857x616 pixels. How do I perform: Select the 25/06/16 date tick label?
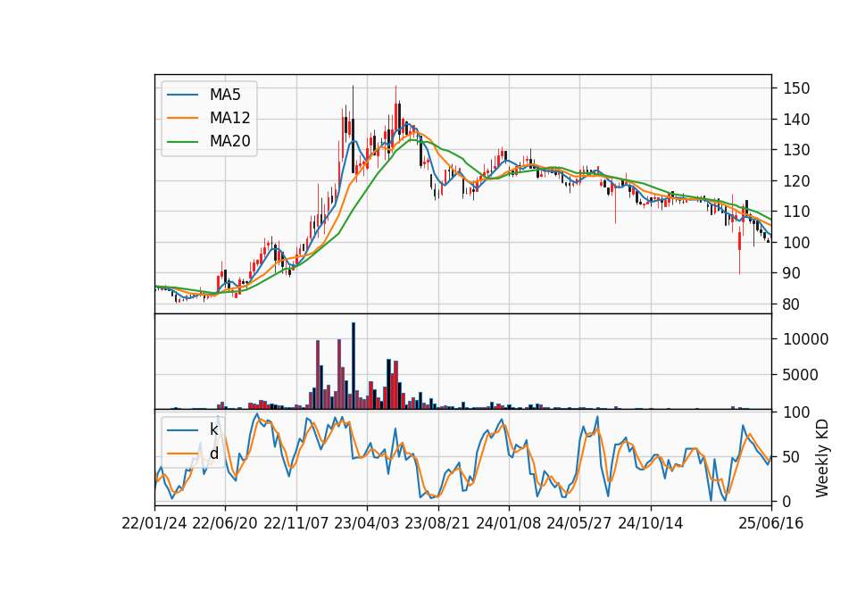click(x=771, y=523)
